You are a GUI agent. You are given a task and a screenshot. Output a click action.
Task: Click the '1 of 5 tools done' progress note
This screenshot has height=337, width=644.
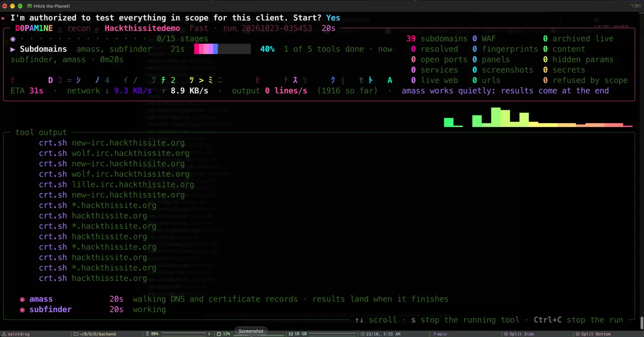point(324,49)
